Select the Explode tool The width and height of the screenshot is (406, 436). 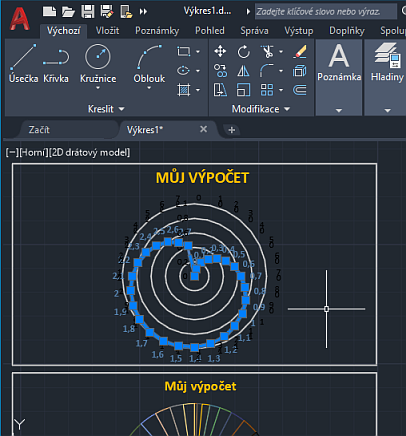click(300, 71)
